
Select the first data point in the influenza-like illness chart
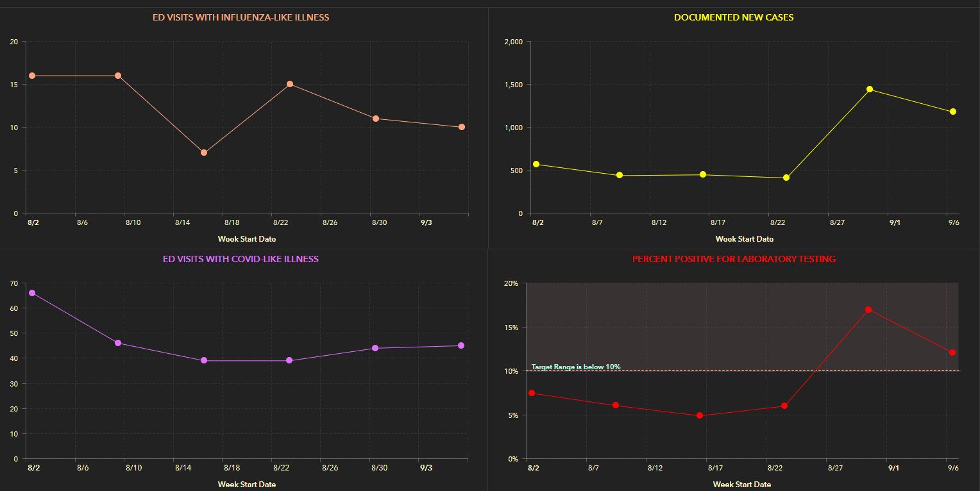[32, 76]
